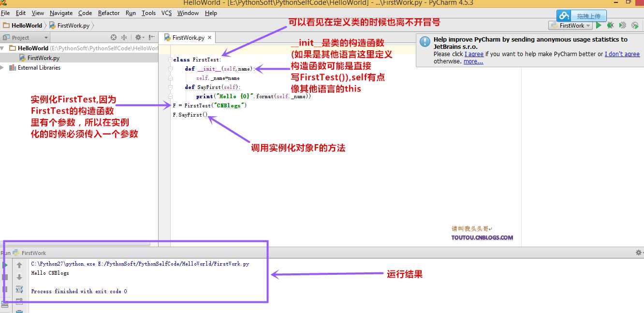Click the F = FirstTest("CNBlogs") line
644x313 pixels.
coord(210,105)
